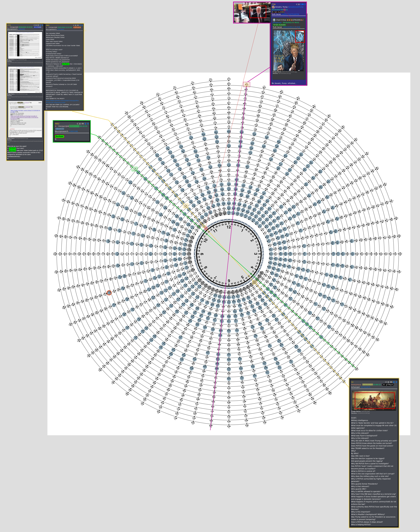Click 'ID: 518aba' badge in post 4952
The width and height of the screenshot is (420, 532).
pyautogui.click(x=60, y=129)
